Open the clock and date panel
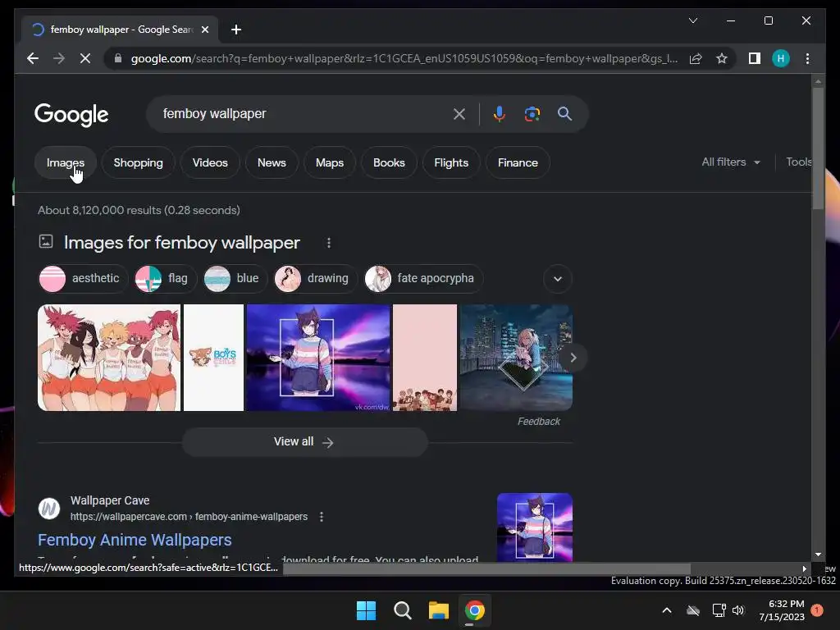The height and width of the screenshot is (630, 840). (x=782, y=610)
